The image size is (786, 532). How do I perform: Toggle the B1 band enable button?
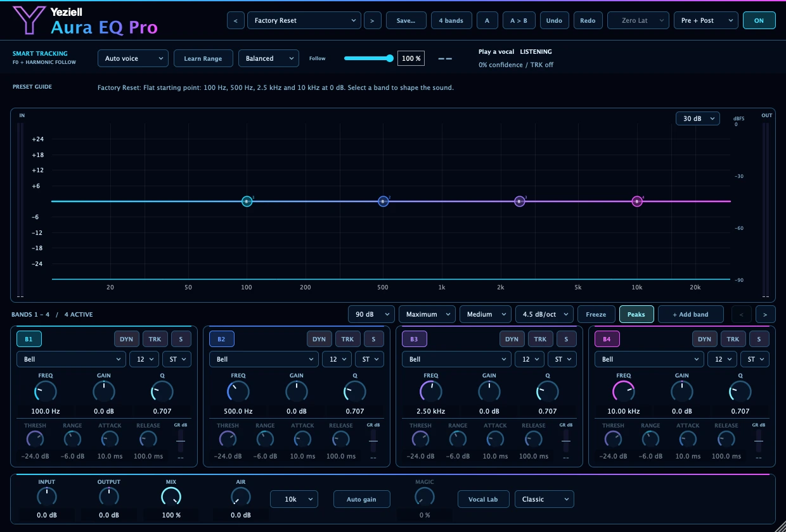[29, 339]
